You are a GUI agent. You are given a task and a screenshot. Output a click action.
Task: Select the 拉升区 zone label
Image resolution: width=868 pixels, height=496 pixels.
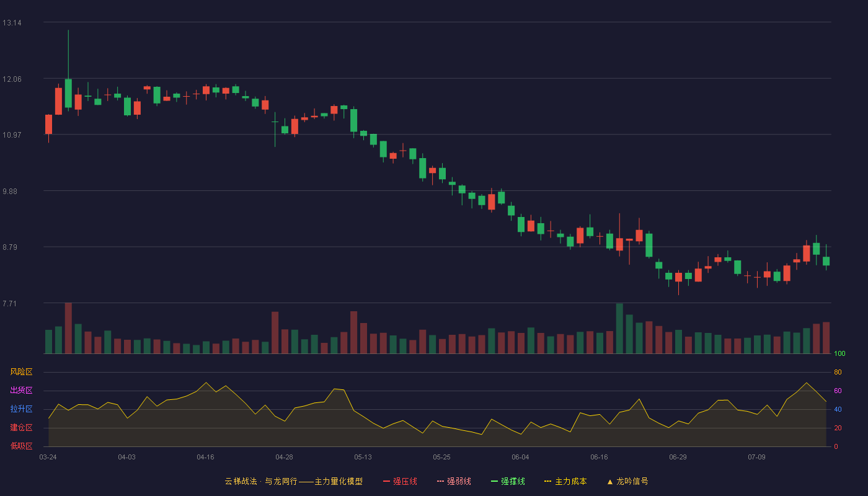coord(21,409)
